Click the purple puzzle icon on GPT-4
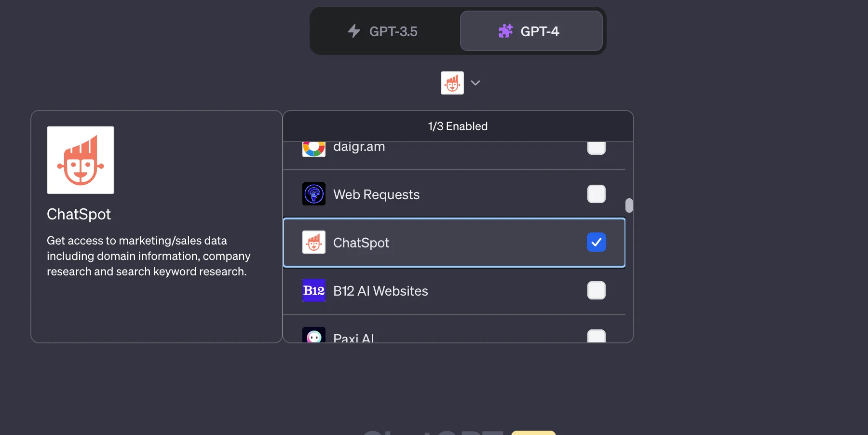868x435 pixels. pyautogui.click(x=505, y=31)
